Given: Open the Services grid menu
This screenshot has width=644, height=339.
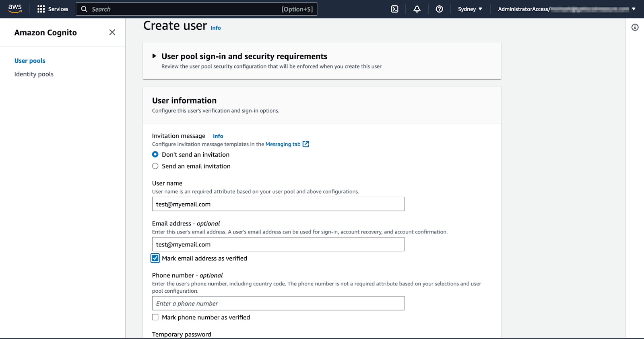Looking at the screenshot, I should coord(41,9).
